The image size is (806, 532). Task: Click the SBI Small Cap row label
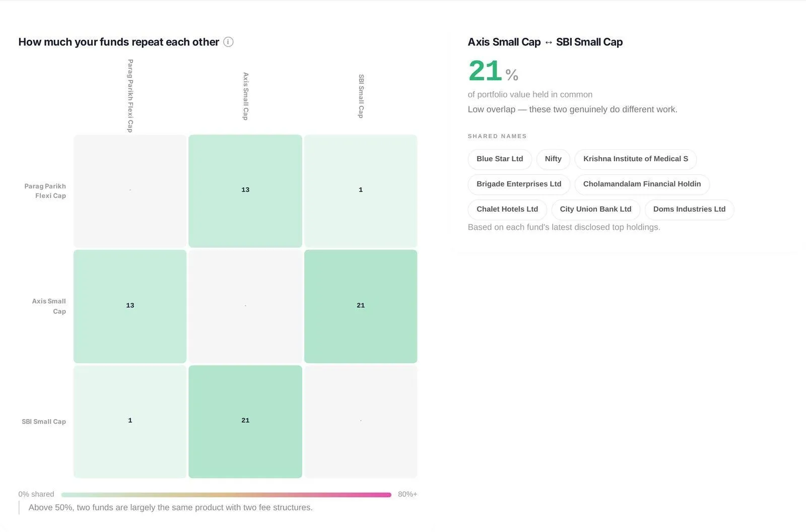[x=44, y=422]
